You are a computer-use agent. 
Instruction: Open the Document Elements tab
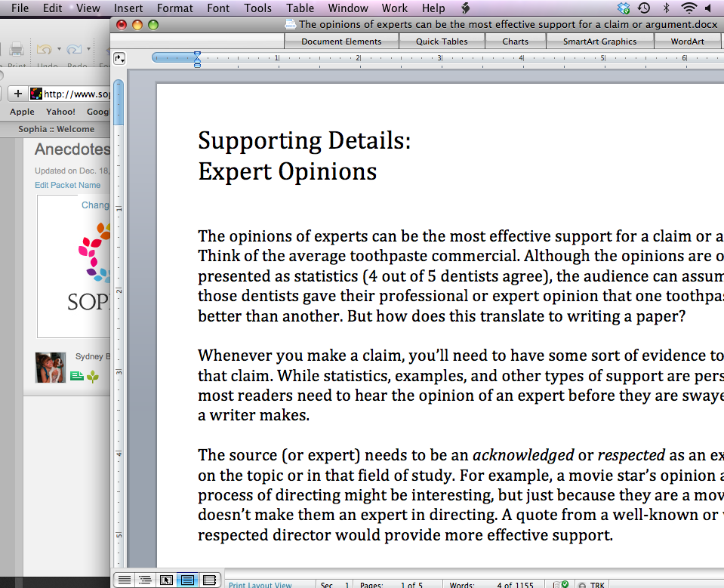(x=341, y=42)
